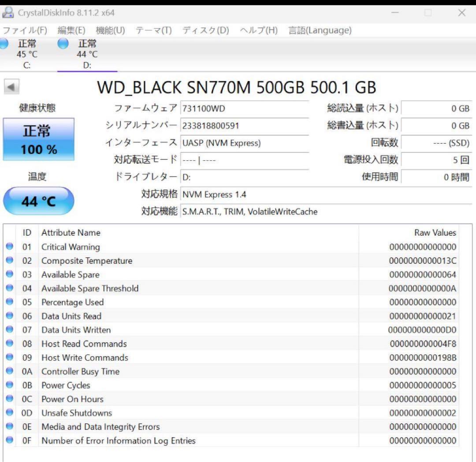
Task: Click raw value 00000000000004F8
Action: coord(423,344)
